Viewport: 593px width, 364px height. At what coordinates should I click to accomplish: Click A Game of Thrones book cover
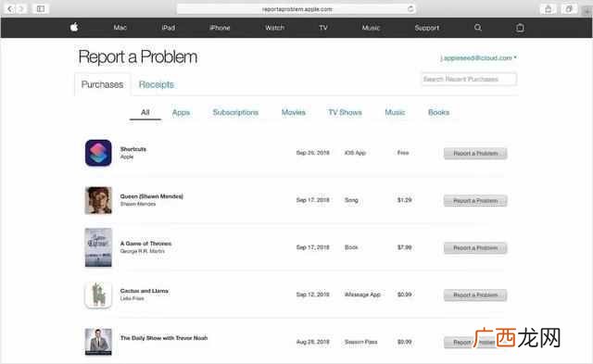pyautogui.click(x=98, y=247)
